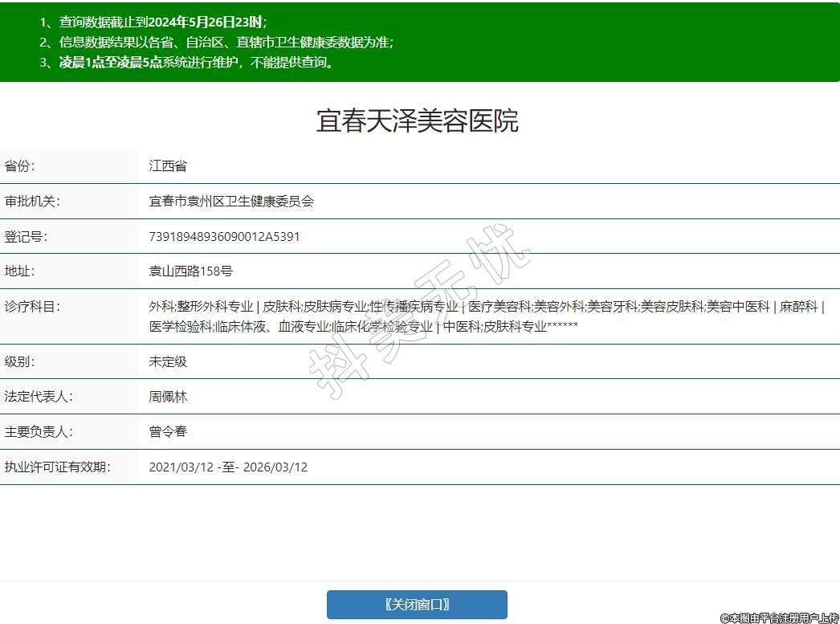
Task: Click the 主要负责人 row label
Action: (x=39, y=432)
